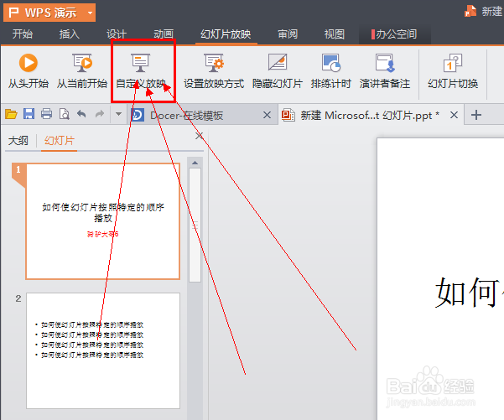Open the 视图 ribbon tab

click(x=335, y=34)
